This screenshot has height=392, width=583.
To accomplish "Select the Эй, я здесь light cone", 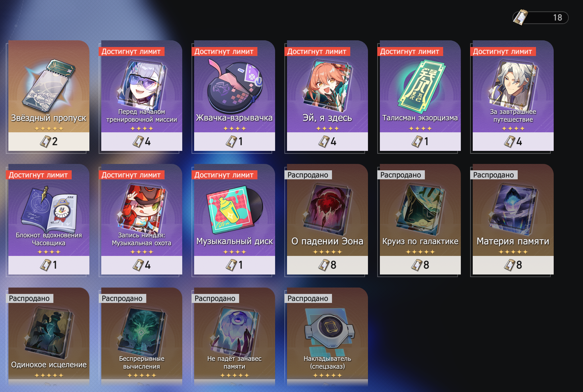I will 327,95.
